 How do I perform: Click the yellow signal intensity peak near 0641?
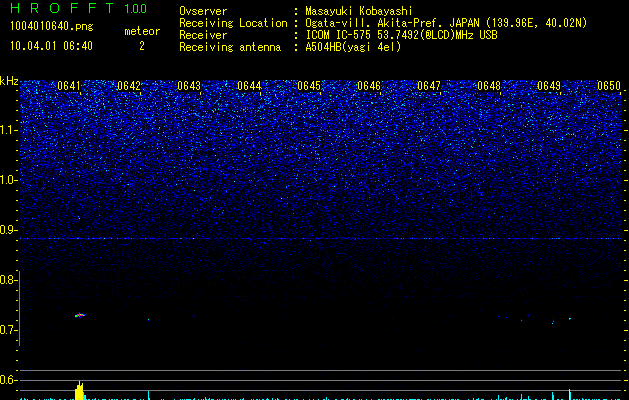(79, 390)
